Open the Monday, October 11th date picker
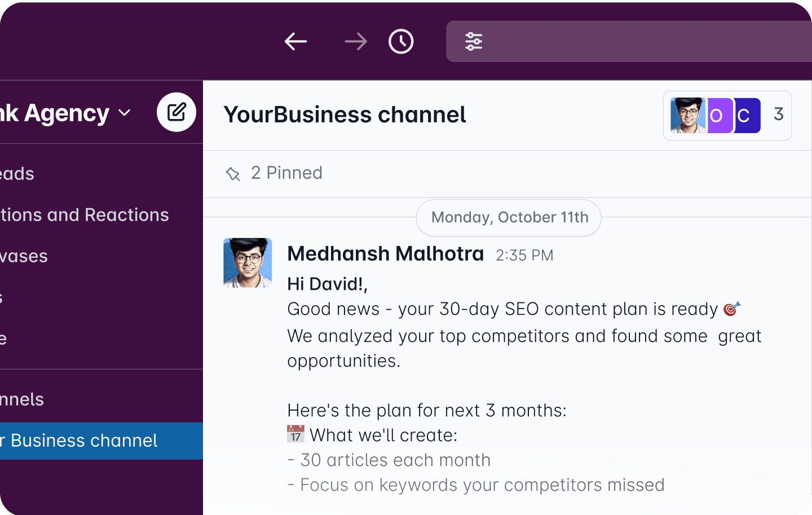 508,217
